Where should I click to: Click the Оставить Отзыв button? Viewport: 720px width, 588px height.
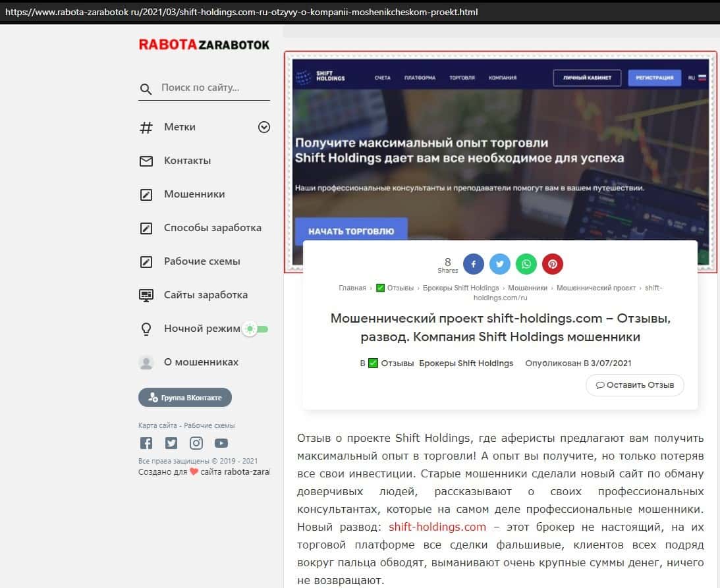pos(634,385)
